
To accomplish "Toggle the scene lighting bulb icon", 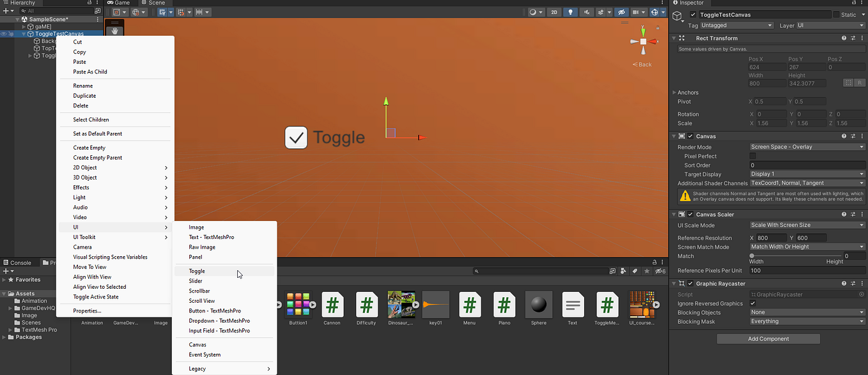I will click(571, 11).
